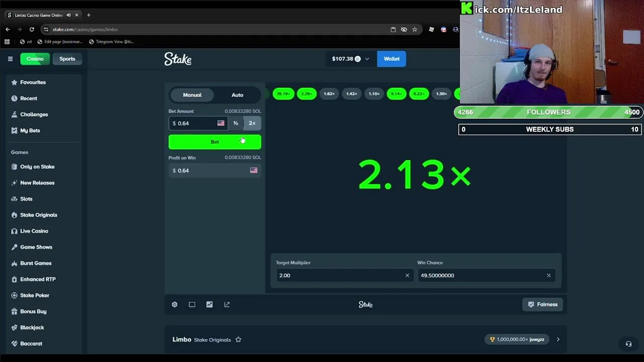
Task: Go back in browser history
Action: click(8, 29)
